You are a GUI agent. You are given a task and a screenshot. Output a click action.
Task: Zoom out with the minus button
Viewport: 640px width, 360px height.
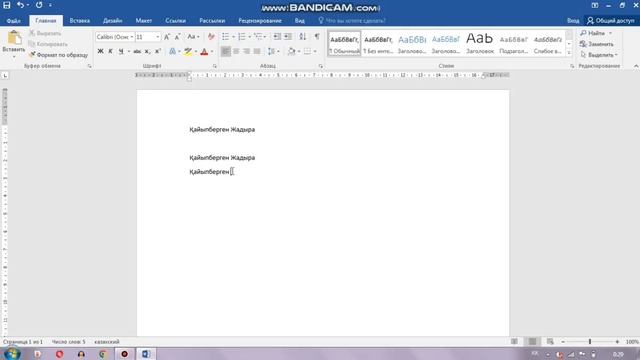coord(563,342)
